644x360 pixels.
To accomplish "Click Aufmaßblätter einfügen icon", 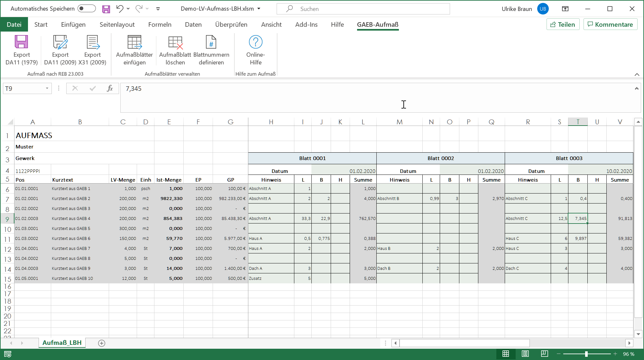I will coord(134,42).
